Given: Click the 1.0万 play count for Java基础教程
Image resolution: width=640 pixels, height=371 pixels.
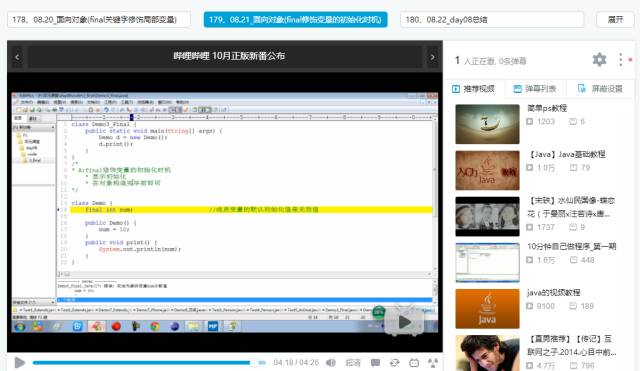Looking at the screenshot, I should click(546, 168).
